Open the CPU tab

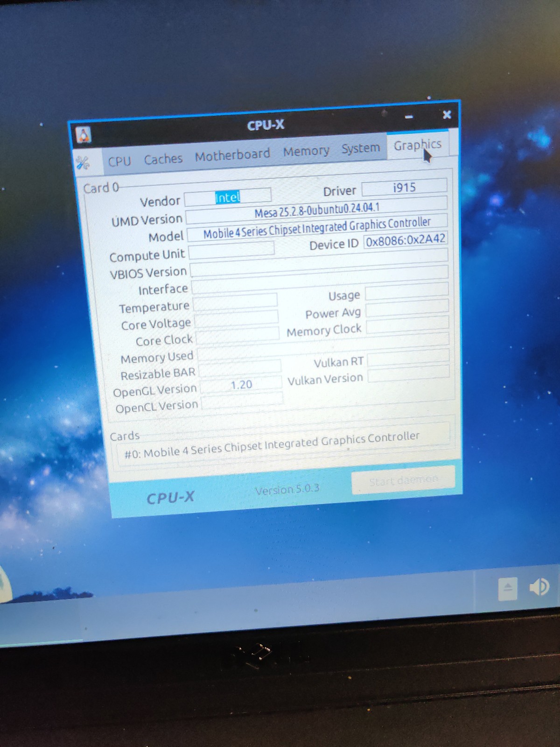pyautogui.click(x=119, y=162)
